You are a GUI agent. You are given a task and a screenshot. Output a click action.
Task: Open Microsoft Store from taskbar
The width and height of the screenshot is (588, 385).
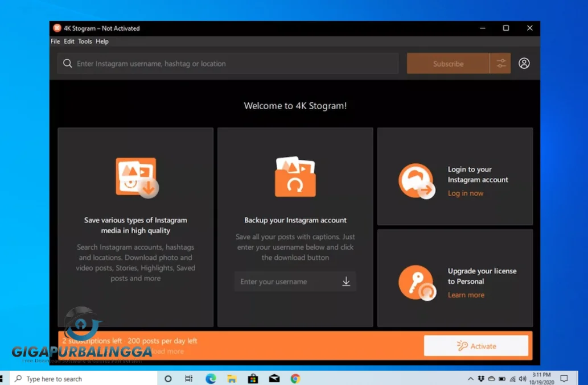tap(253, 379)
